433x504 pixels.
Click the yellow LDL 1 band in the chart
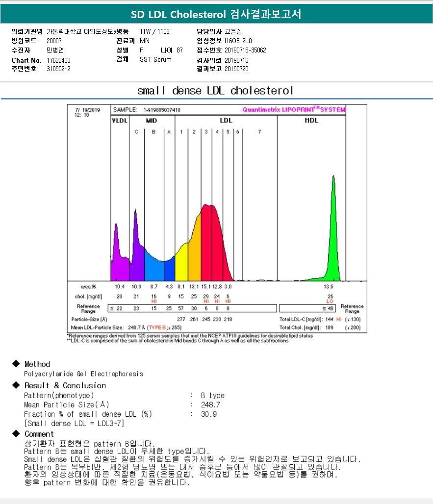click(x=181, y=265)
